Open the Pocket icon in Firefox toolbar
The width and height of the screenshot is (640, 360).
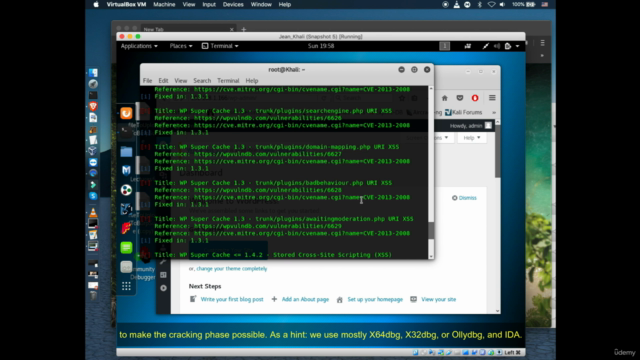[x=460, y=98]
